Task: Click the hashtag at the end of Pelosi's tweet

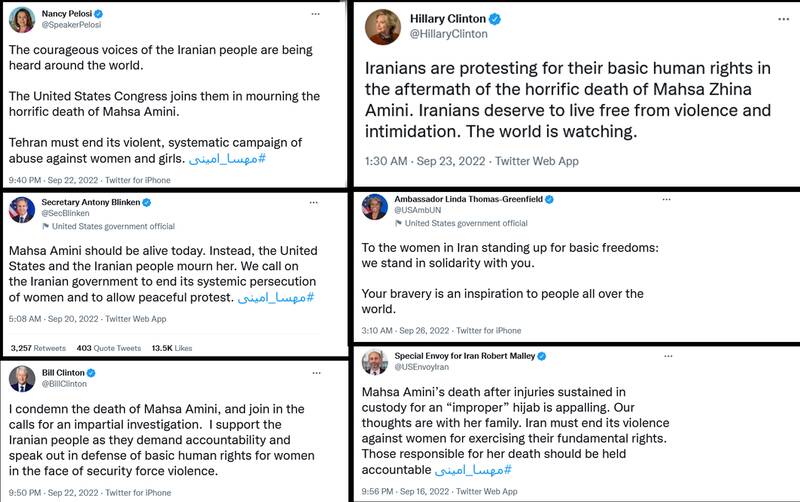Action: 227,158
